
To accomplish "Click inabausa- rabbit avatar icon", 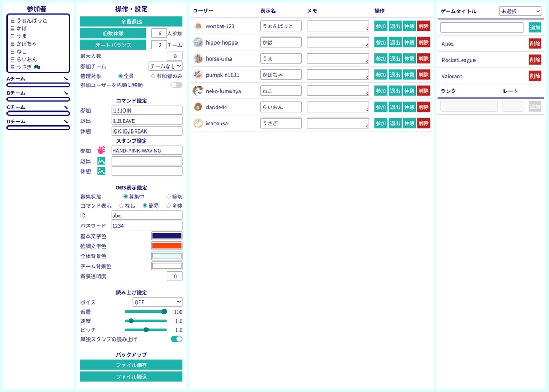I will point(198,123).
